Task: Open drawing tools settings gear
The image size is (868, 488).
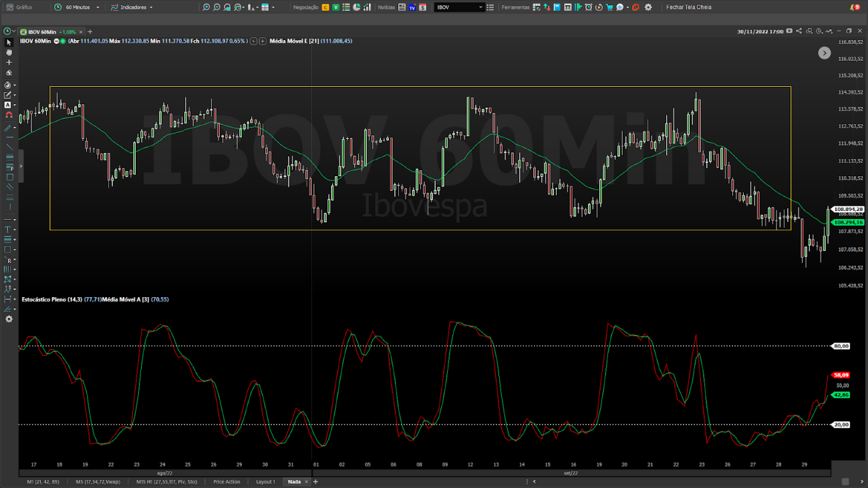Action: (x=9, y=319)
